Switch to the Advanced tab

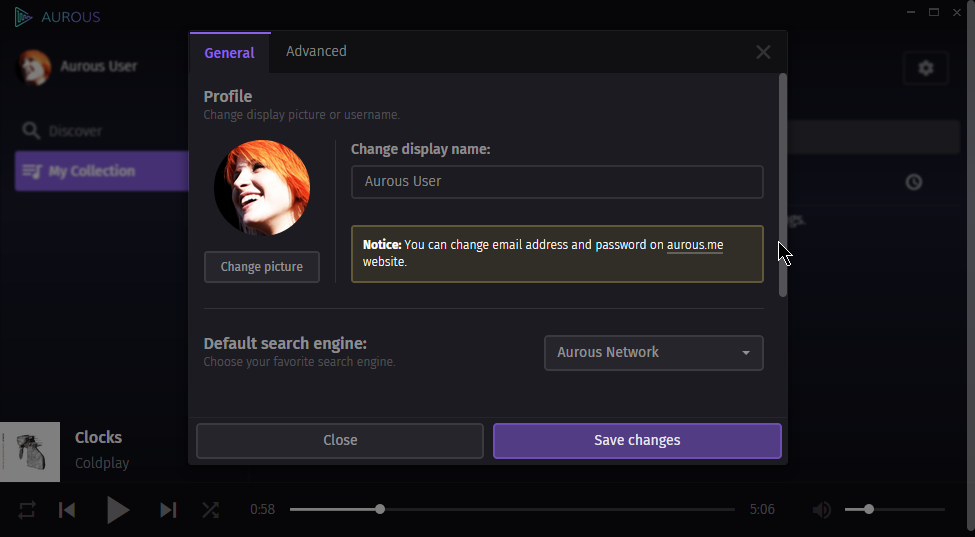click(316, 52)
